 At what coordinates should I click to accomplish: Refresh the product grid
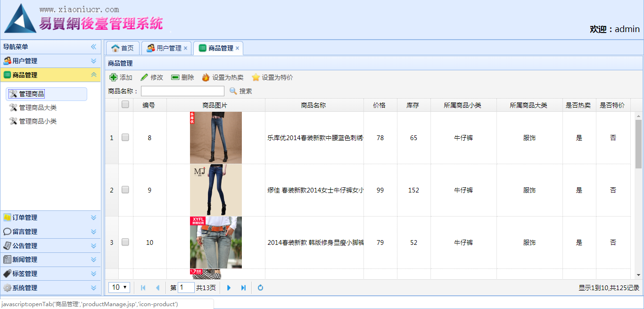click(x=260, y=288)
